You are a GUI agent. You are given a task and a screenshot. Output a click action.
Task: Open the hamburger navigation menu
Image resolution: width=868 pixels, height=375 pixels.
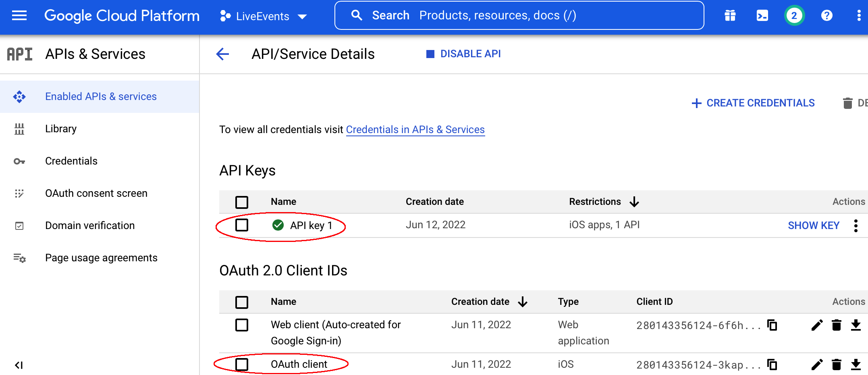[19, 16]
